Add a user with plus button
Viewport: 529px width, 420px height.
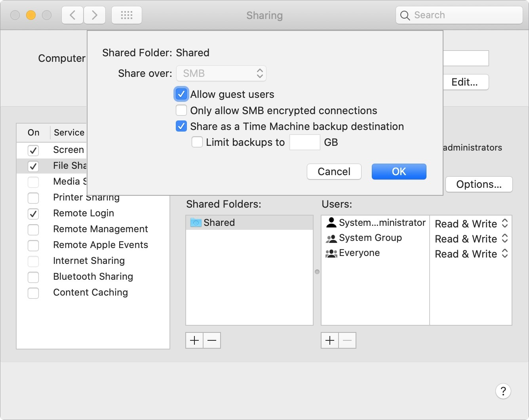click(330, 340)
